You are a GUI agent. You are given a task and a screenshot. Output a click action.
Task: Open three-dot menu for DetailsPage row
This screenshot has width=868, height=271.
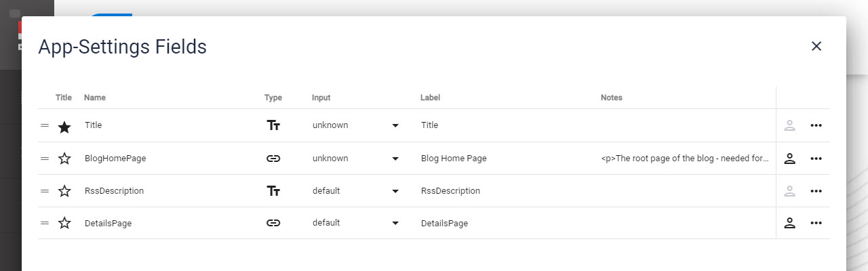816,223
